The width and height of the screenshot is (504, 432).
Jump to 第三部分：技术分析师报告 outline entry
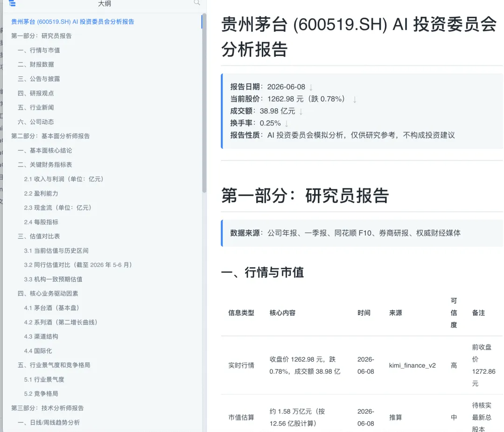(x=48, y=408)
